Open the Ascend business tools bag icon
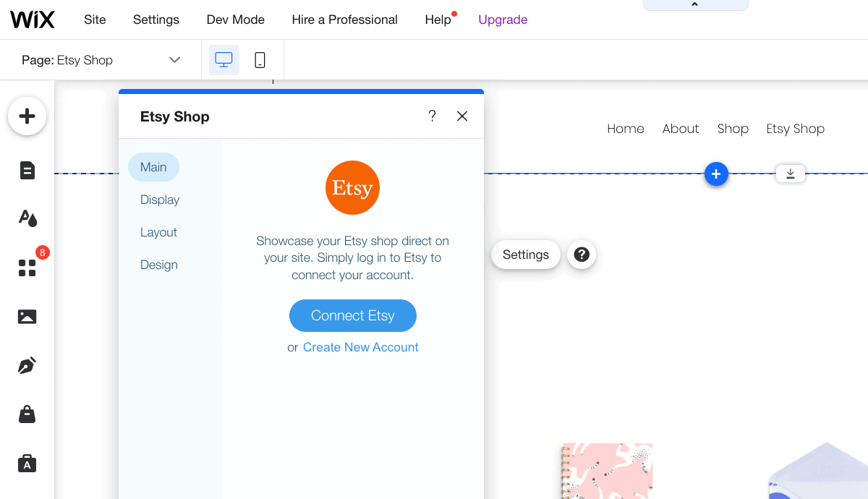Viewport: 868px width, 499px height. (27, 463)
